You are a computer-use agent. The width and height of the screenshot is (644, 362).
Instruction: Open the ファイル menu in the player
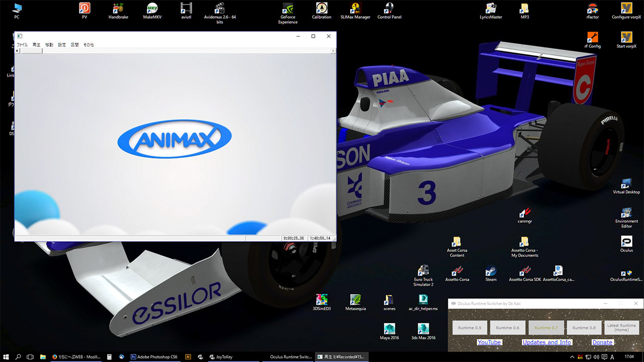point(22,45)
